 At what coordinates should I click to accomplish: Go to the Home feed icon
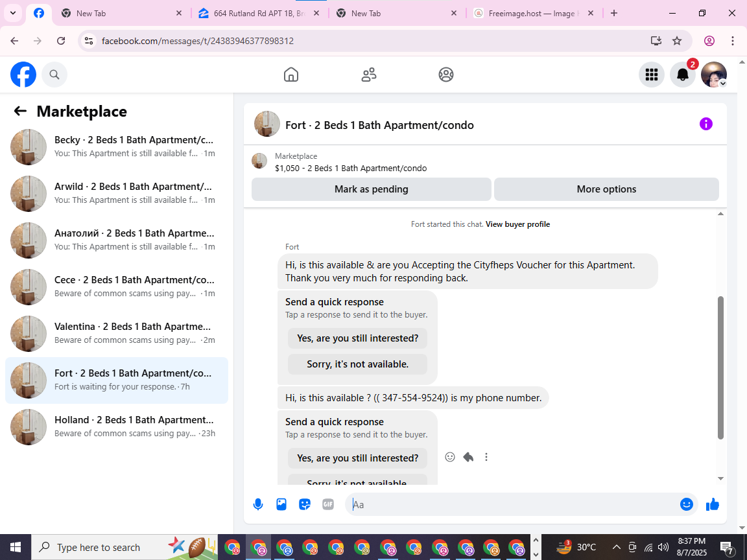point(291,75)
